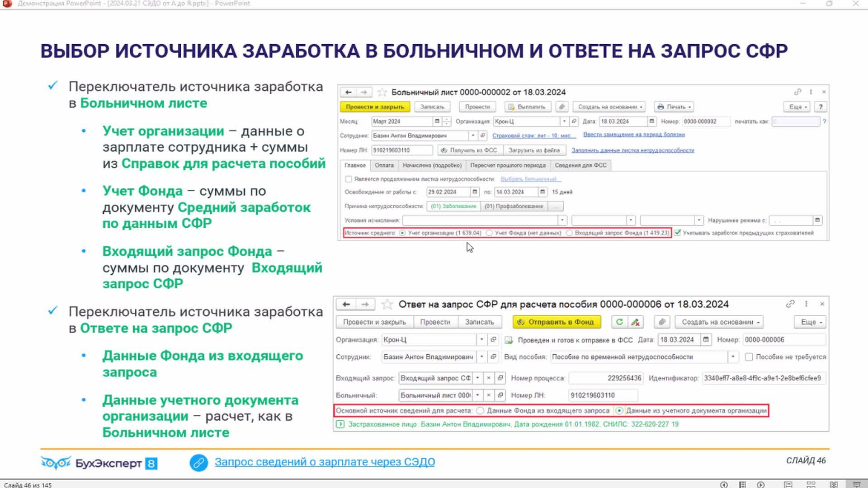Select Учет Фонда radio button
This screenshot has height=488, width=868.
(489, 233)
